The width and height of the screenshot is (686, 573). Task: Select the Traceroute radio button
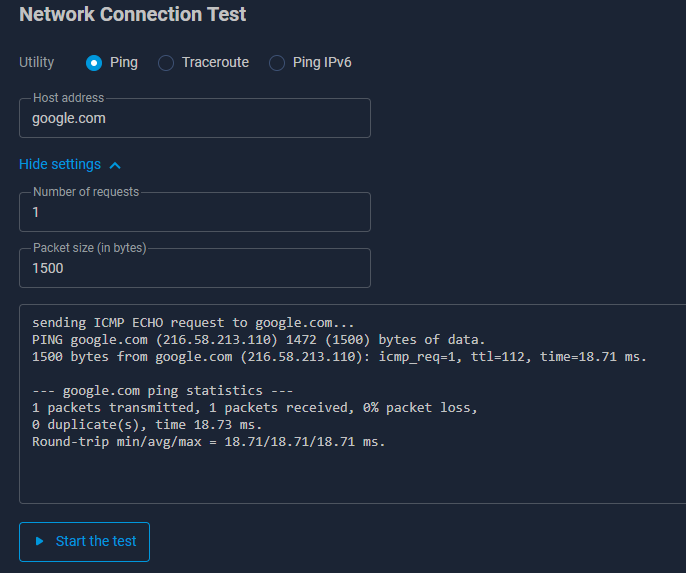(166, 63)
